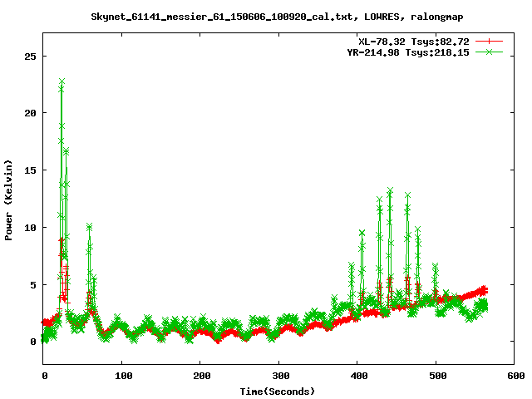
Task: Click the Power (Kelvin) y-axis label
Action: (x=8, y=199)
